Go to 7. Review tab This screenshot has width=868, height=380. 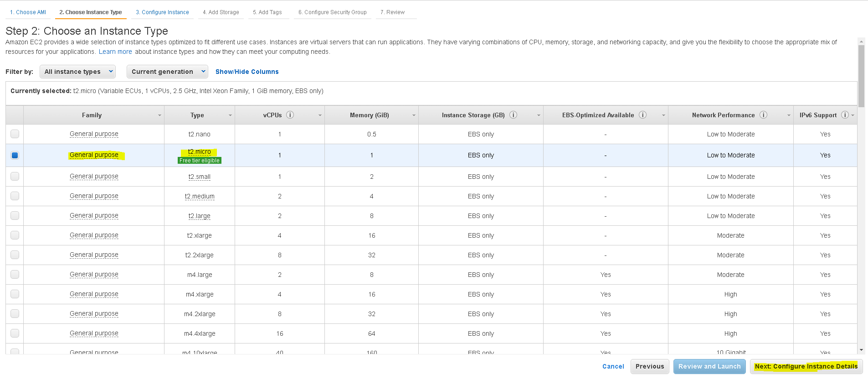(x=392, y=12)
